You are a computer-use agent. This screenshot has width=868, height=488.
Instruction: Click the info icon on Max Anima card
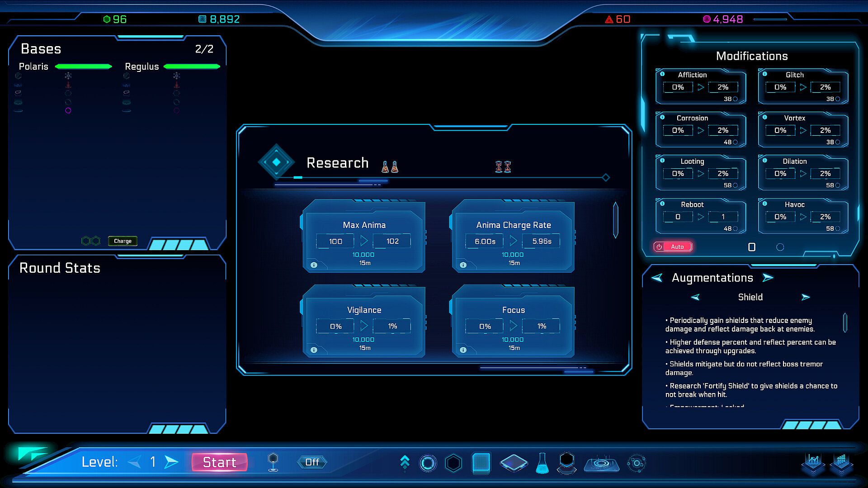[x=314, y=265]
